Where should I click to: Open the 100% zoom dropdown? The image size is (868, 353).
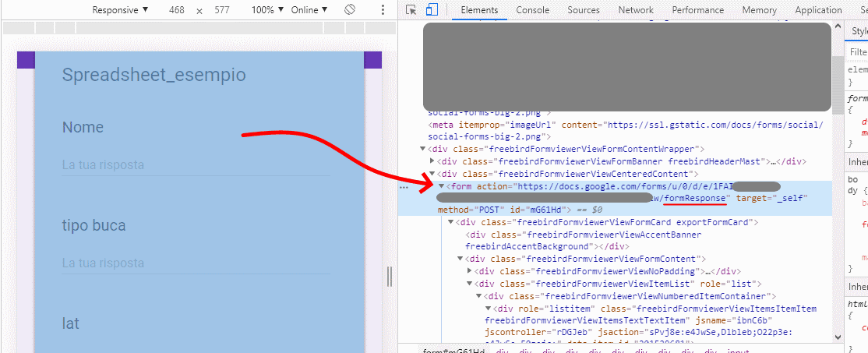[267, 10]
